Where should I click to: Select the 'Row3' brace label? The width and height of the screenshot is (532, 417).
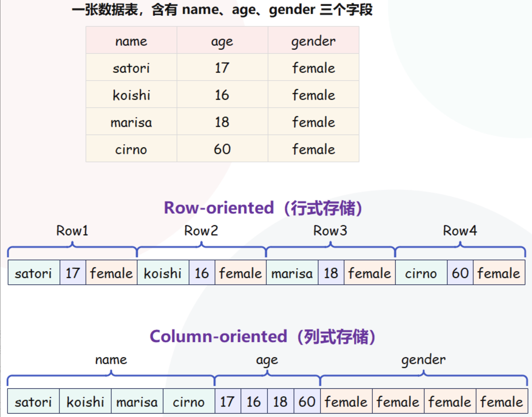click(330, 230)
